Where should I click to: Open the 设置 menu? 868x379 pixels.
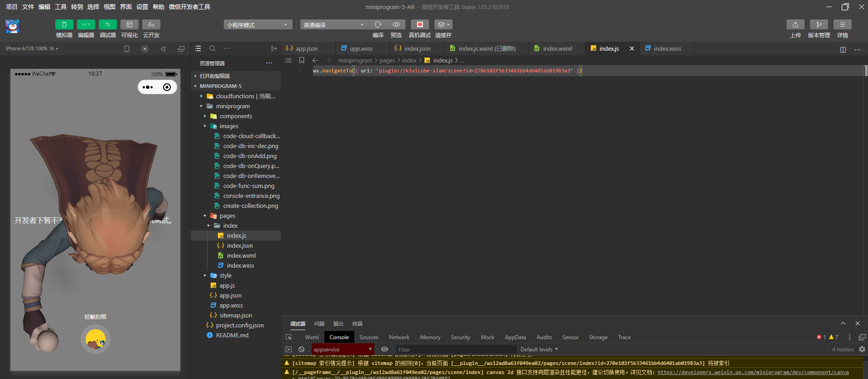142,7
